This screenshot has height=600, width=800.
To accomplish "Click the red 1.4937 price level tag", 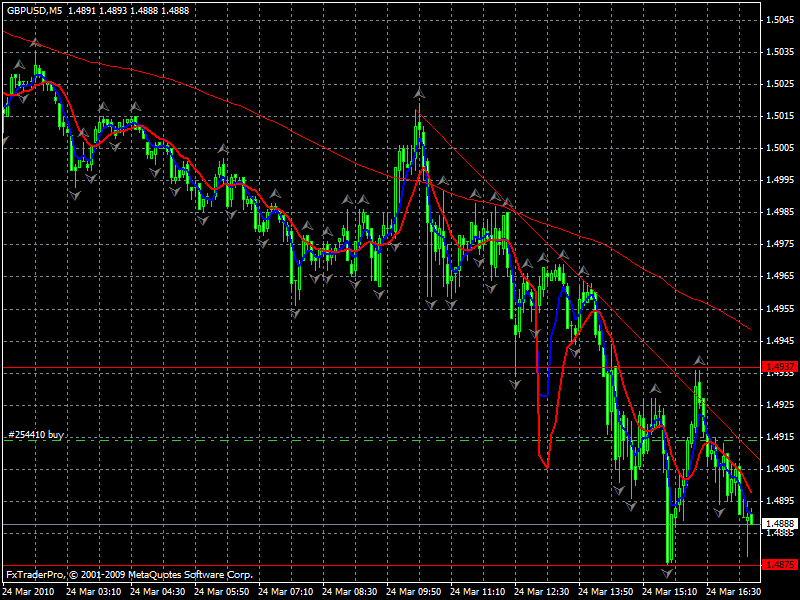I will point(779,367).
